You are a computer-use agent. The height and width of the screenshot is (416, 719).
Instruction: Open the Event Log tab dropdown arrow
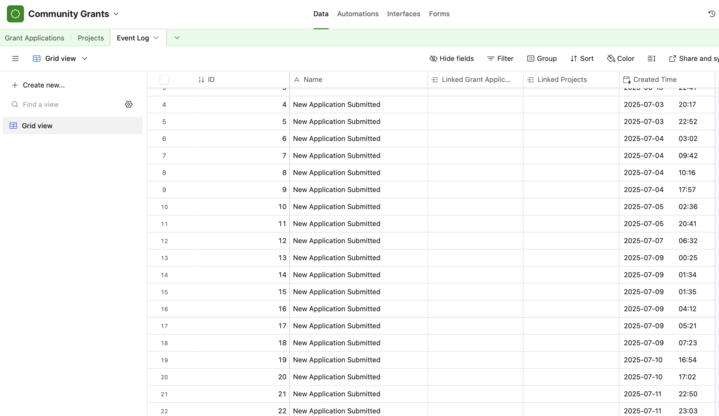156,38
